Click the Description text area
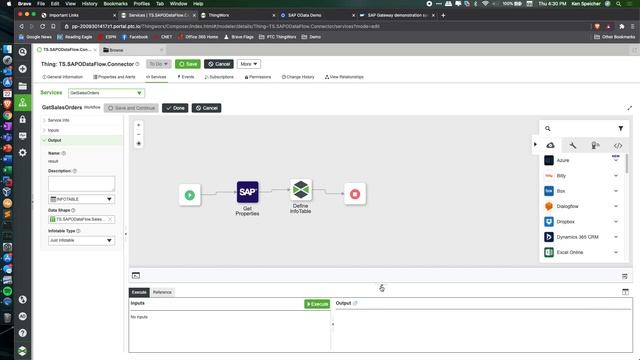Screen dimensions: 640x360 (81, 184)
